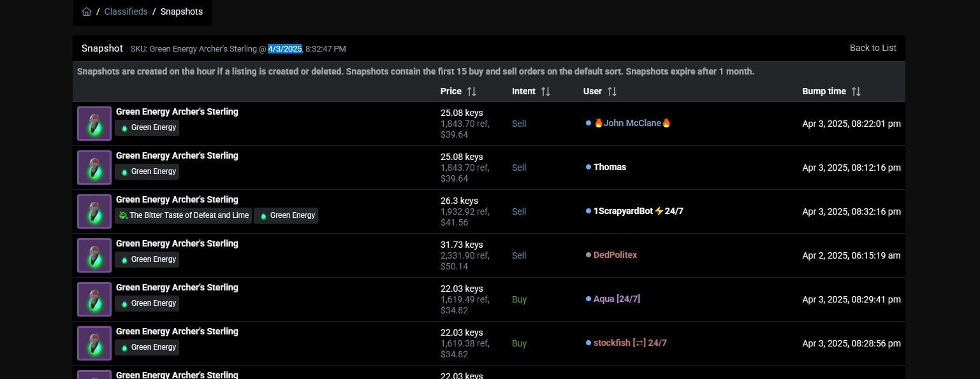Image resolution: width=980 pixels, height=379 pixels.
Task: Click DedPolitex listing's item thumbnail
Action: point(94,255)
